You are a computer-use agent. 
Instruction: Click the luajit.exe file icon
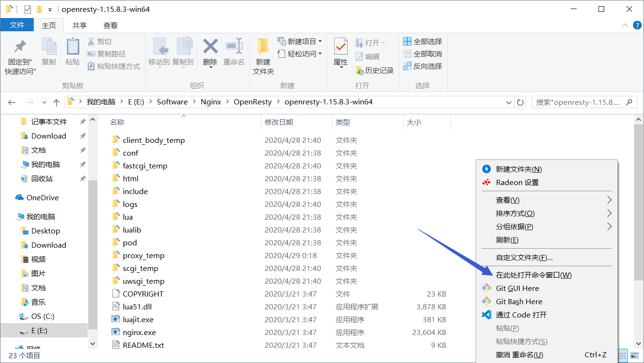tap(115, 319)
